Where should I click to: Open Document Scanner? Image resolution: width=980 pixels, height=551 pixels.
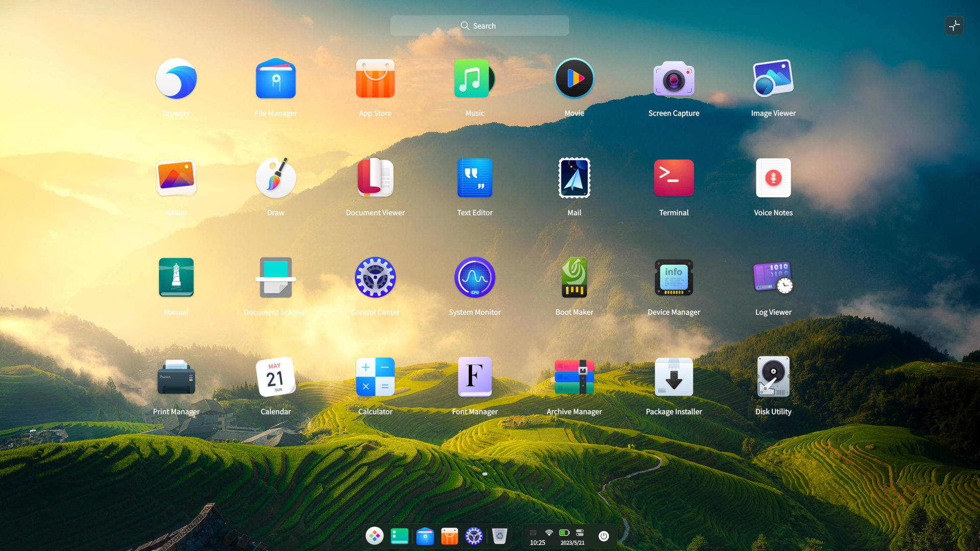[x=275, y=278]
